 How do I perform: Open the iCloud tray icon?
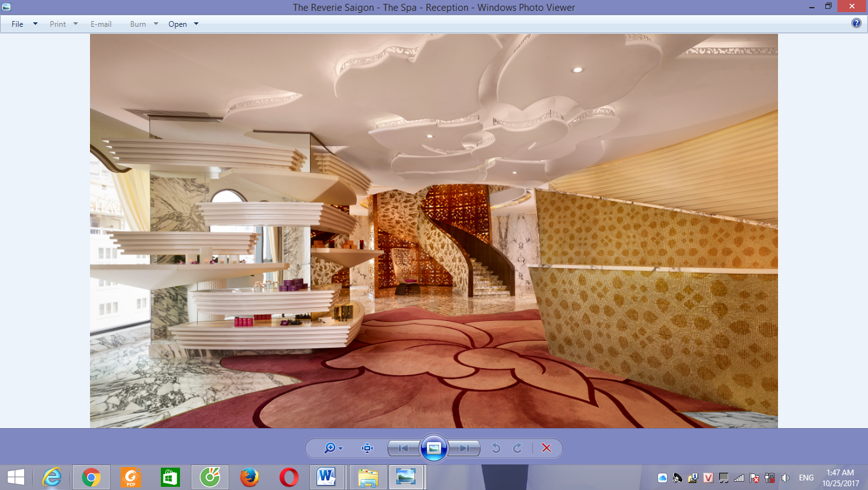pos(662,478)
